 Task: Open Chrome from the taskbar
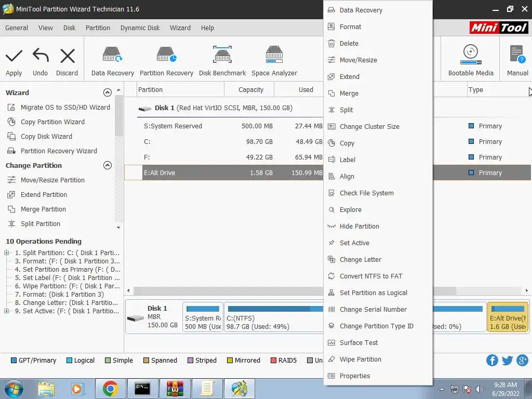pos(110,389)
